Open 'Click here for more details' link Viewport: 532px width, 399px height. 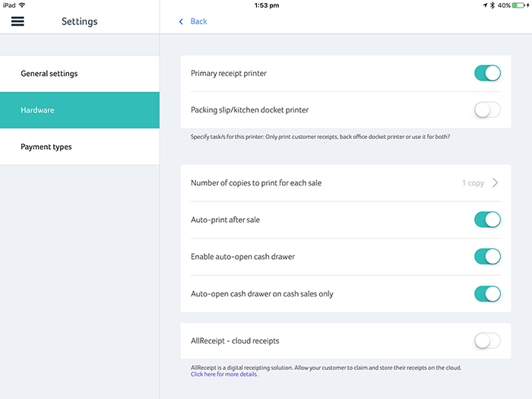[x=224, y=375]
